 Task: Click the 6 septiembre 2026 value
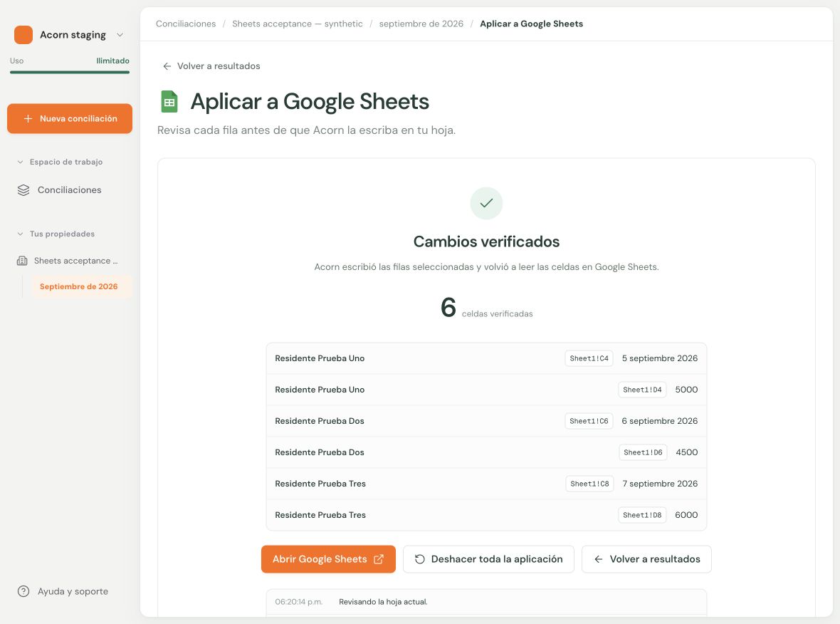click(x=659, y=421)
